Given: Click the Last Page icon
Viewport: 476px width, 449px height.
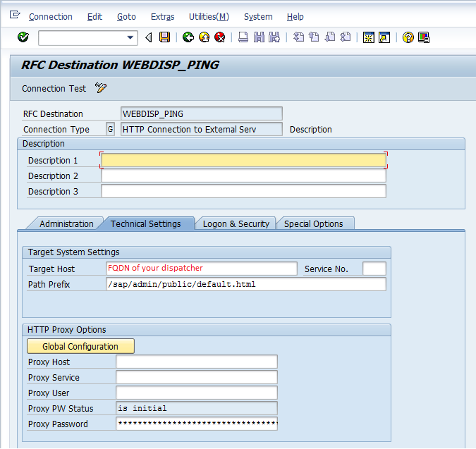Looking at the screenshot, I should point(345,37).
